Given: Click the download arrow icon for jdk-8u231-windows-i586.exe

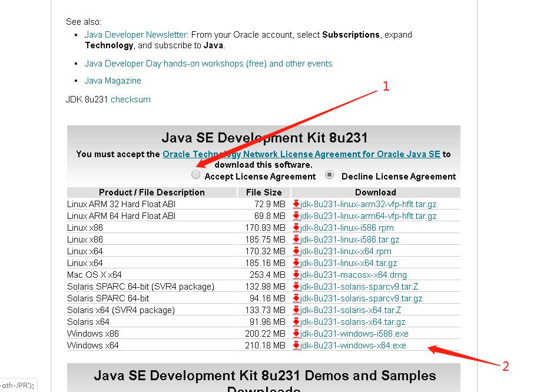Looking at the screenshot, I should click(296, 334).
